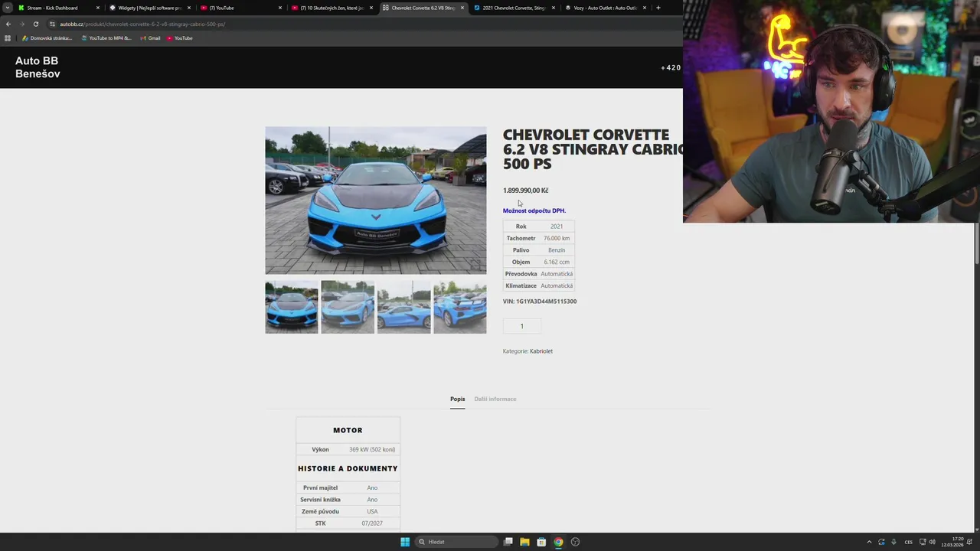The image size is (980, 551).
Task: Click the Výkon value 369 kW
Action: coord(372,449)
